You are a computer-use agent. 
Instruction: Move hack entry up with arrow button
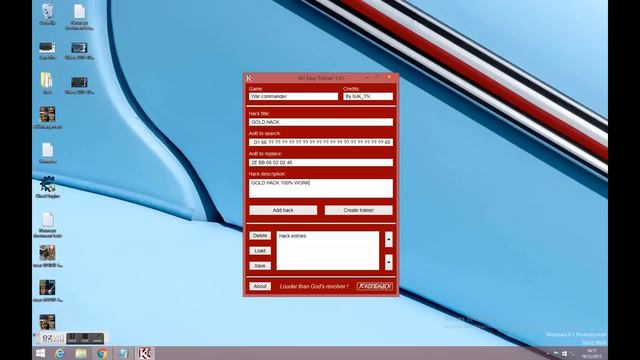tap(389, 239)
